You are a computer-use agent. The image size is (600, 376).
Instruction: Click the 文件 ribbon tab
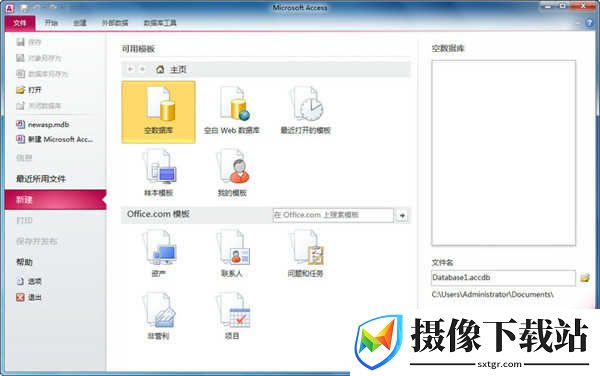20,23
